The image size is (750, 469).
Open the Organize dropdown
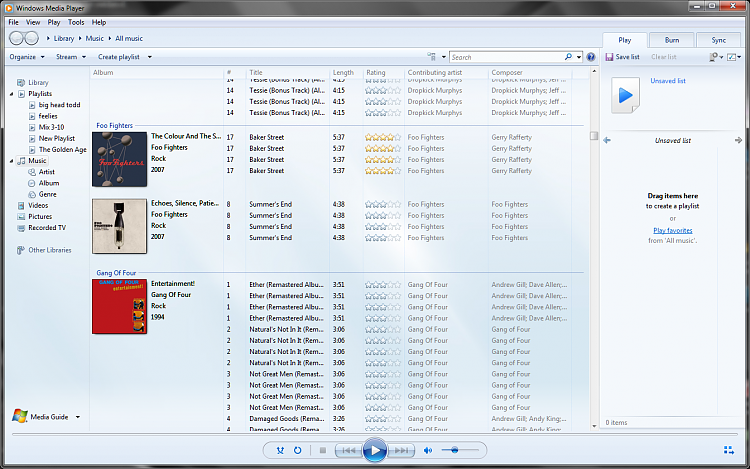[27, 57]
